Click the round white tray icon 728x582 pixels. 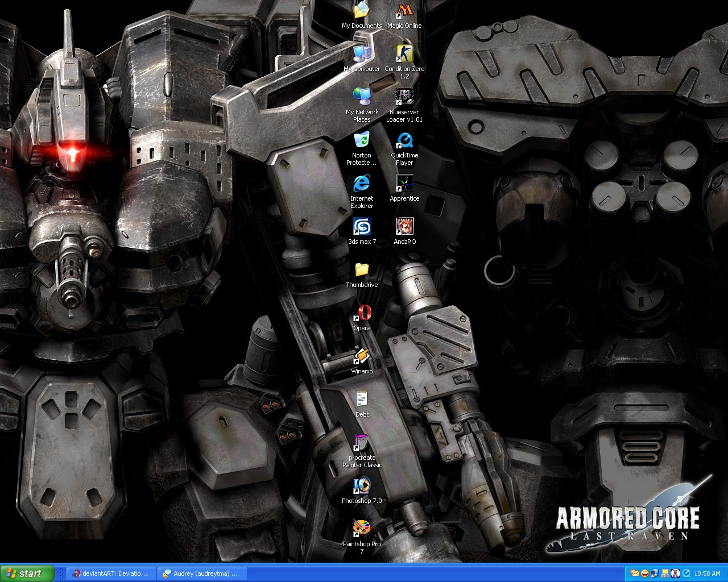[x=676, y=573]
